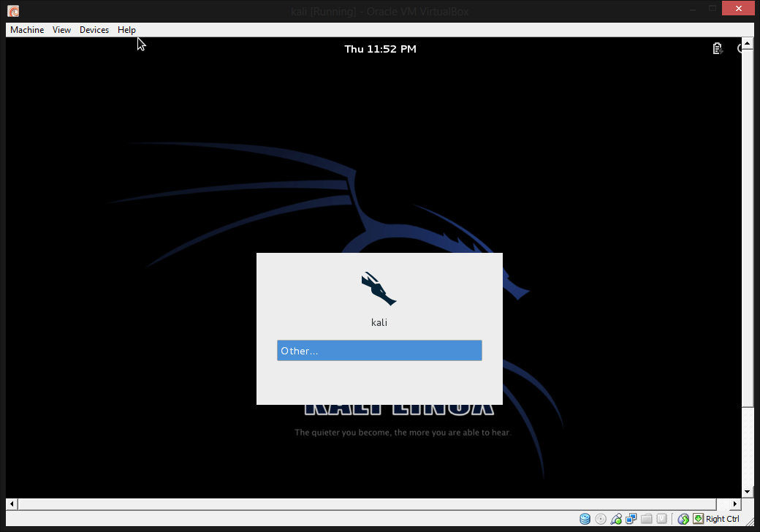Click the horizontal scrollbar right arrow

coord(735,504)
